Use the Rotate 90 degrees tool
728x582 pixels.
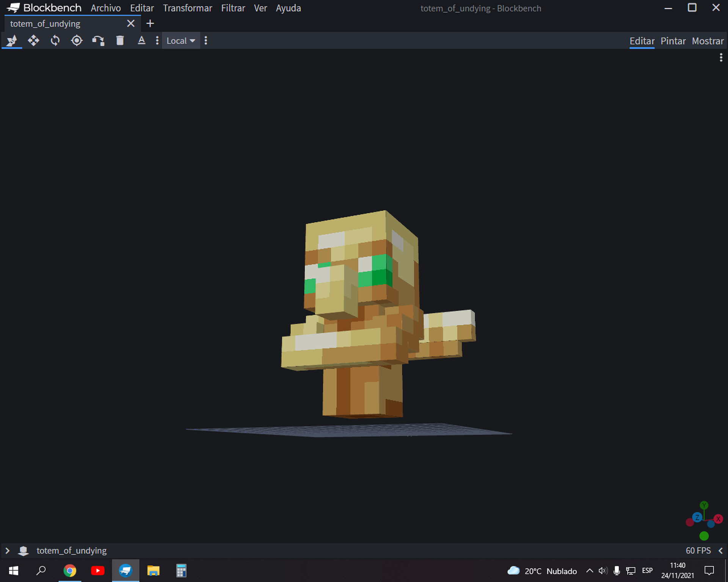point(99,41)
